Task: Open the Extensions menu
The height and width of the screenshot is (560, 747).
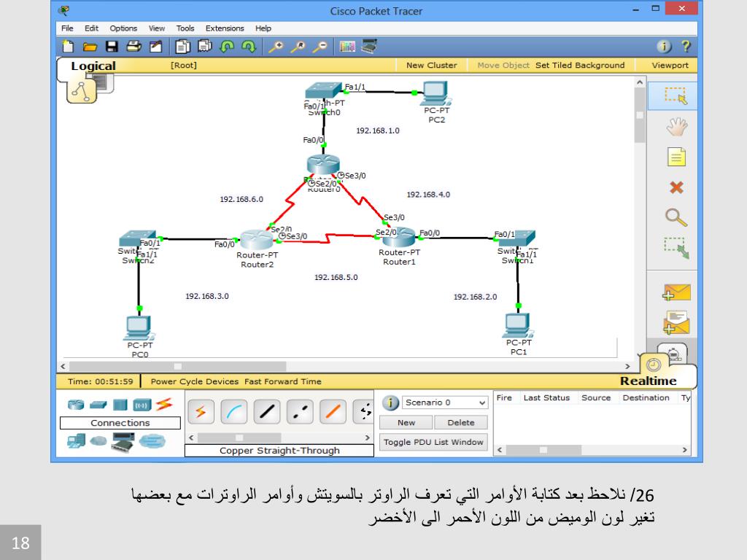Action: pyautogui.click(x=225, y=28)
